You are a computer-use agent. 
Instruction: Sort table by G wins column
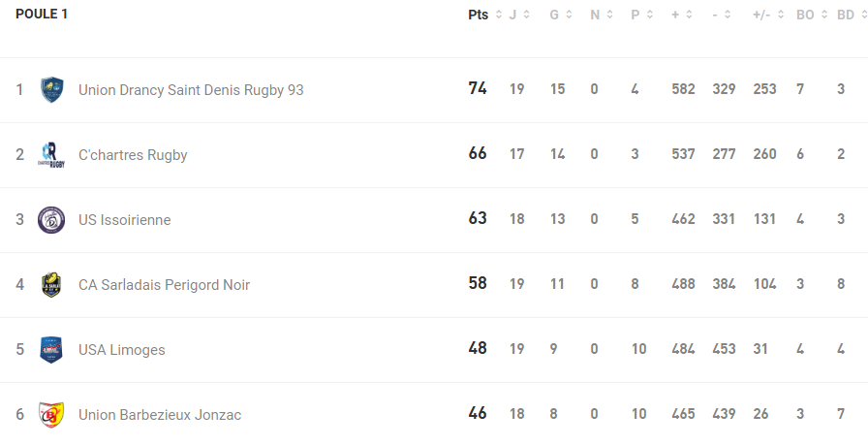click(x=561, y=15)
